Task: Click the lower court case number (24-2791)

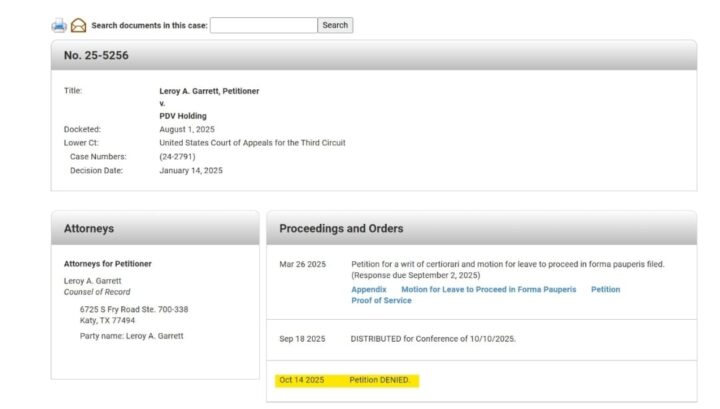Action: click(x=176, y=156)
